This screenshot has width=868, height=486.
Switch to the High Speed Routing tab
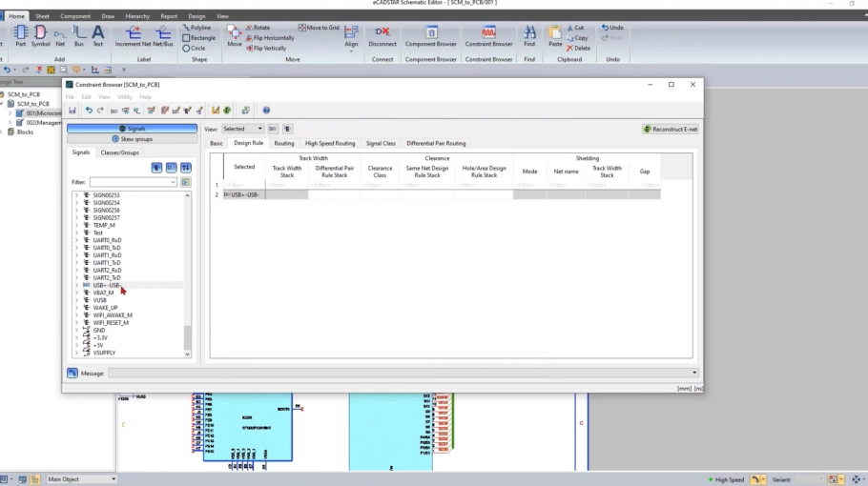tap(329, 143)
